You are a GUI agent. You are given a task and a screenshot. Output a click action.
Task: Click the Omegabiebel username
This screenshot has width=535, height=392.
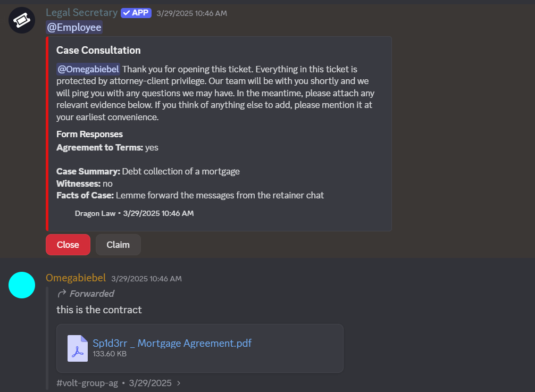76,278
